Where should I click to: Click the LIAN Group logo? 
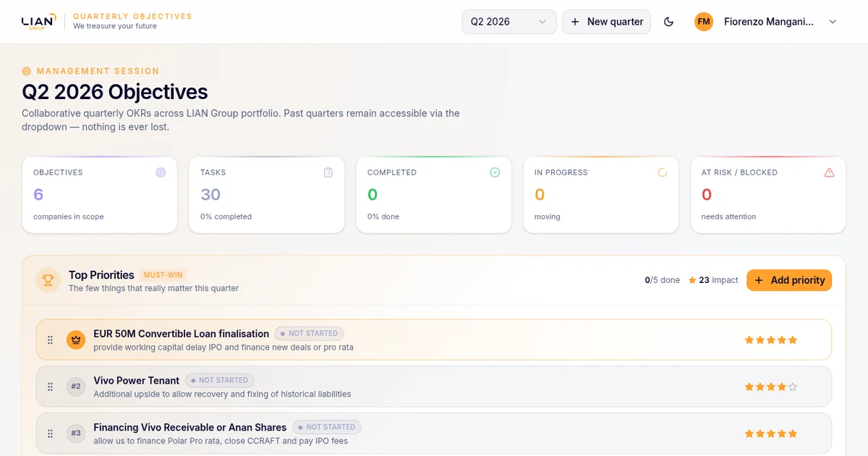coord(38,22)
